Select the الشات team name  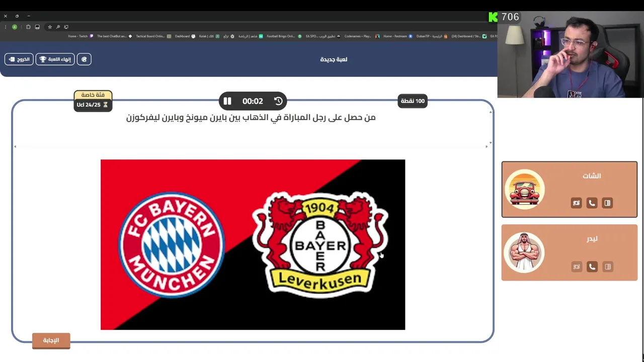click(592, 176)
